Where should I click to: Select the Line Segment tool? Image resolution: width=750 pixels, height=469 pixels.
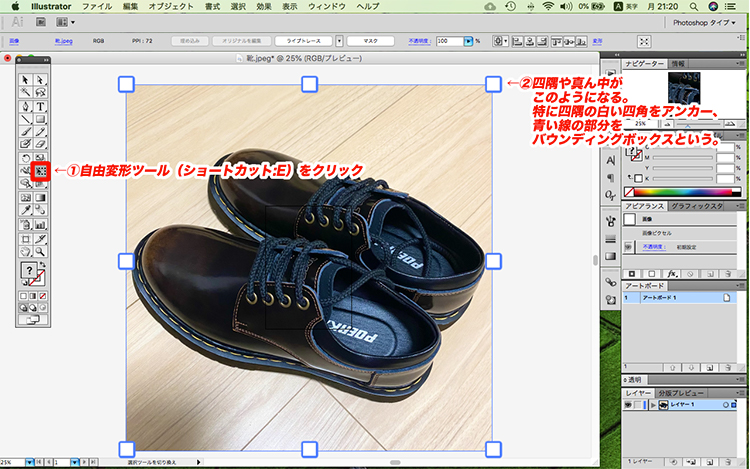(x=27, y=119)
